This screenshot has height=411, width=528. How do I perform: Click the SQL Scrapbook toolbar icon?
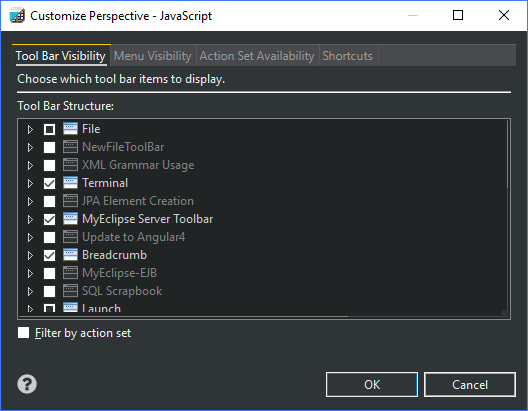click(70, 291)
